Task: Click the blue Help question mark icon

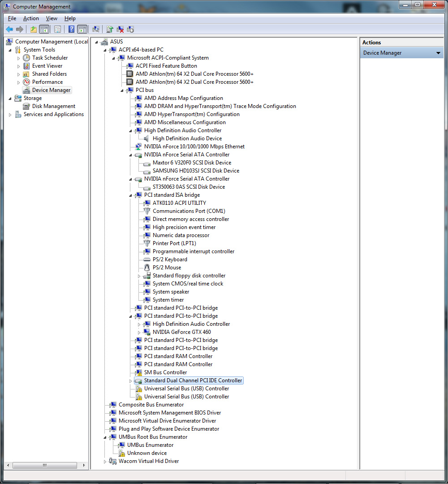Action: [71, 29]
